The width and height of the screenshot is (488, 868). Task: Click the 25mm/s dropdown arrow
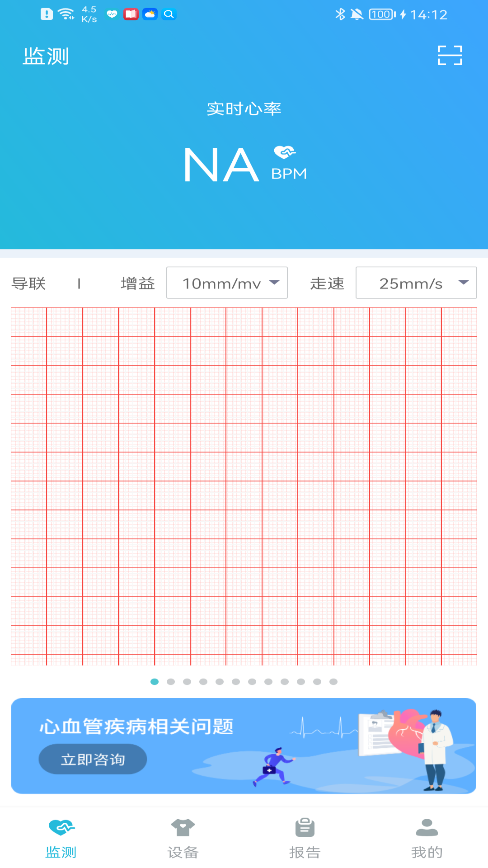464,283
